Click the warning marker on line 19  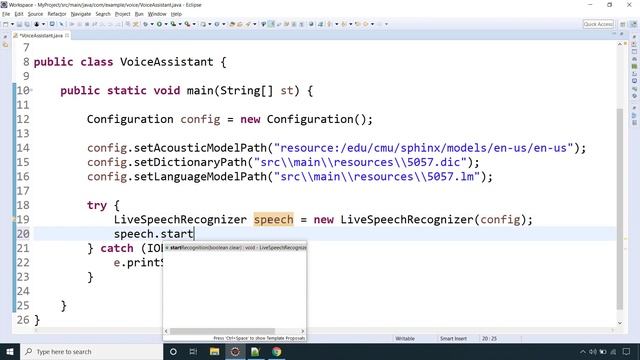(x=13, y=220)
